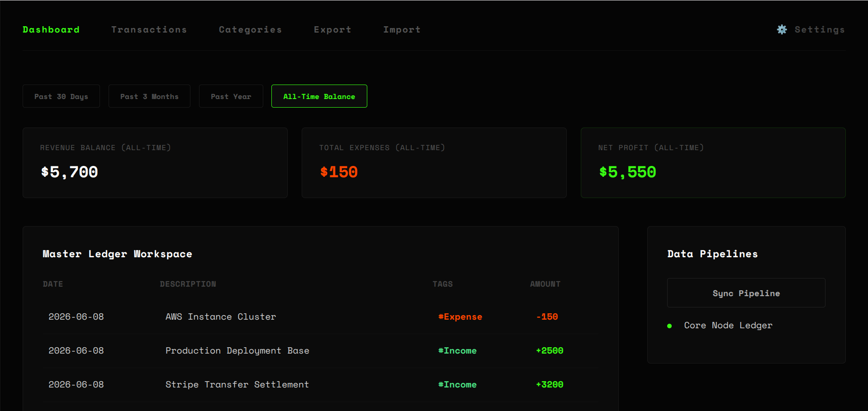This screenshot has height=411, width=868.
Task: Click the -150 amount
Action: coord(547,317)
